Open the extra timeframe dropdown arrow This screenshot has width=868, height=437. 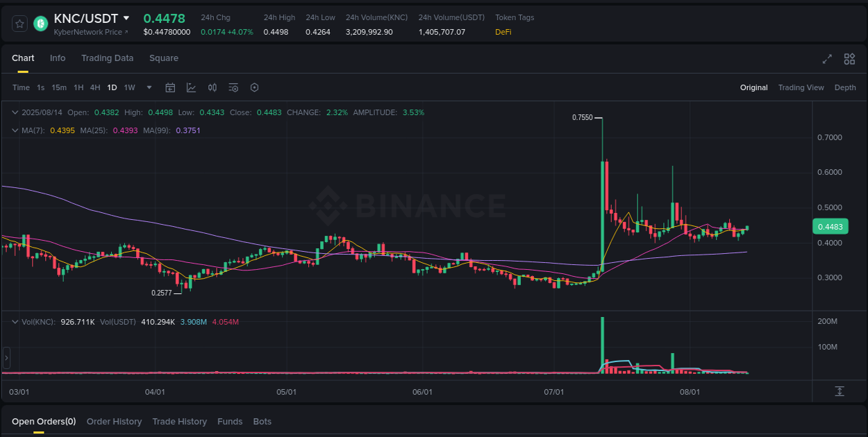pos(149,87)
